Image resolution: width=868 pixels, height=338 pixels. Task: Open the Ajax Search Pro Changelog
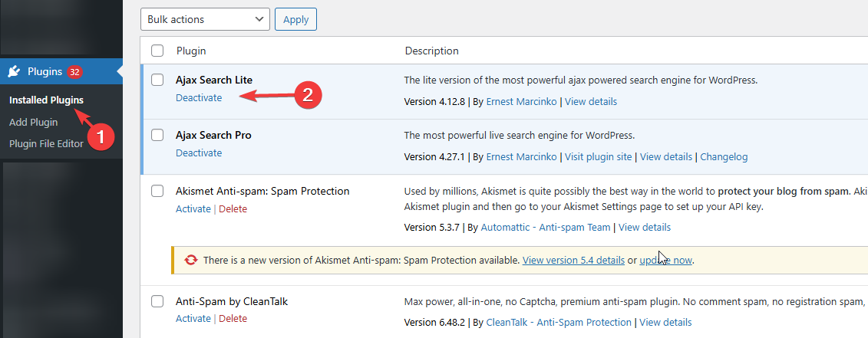724,157
